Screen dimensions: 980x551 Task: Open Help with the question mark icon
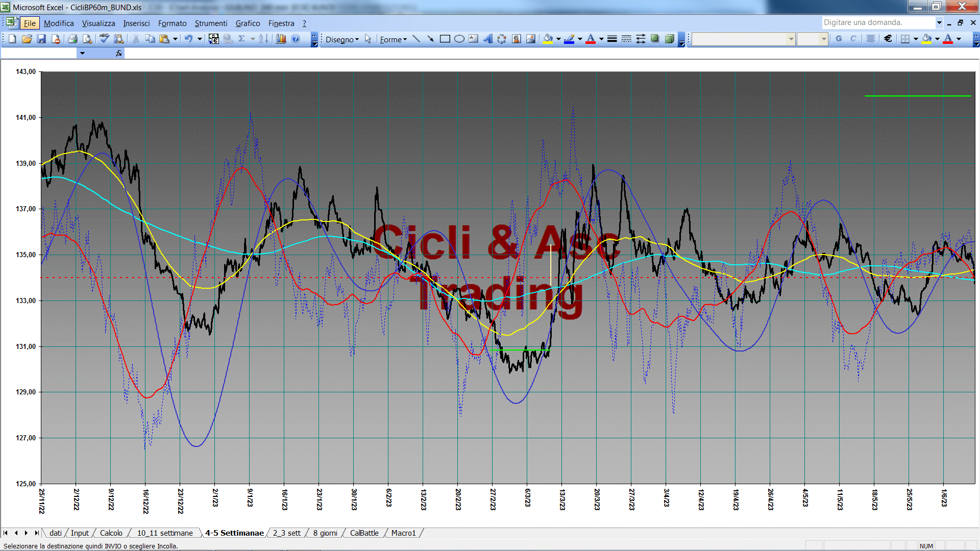click(296, 39)
